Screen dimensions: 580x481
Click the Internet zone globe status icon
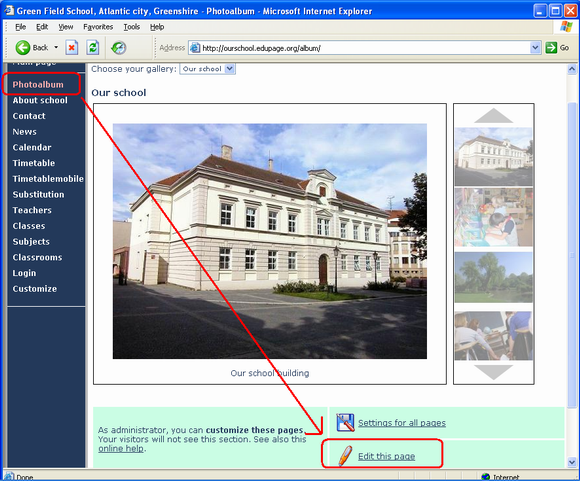click(x=486, y=477)
